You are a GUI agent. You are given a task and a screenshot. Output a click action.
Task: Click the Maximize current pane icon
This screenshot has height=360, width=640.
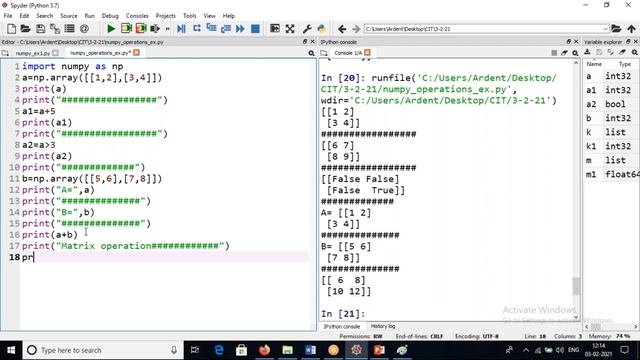[275, 29]
